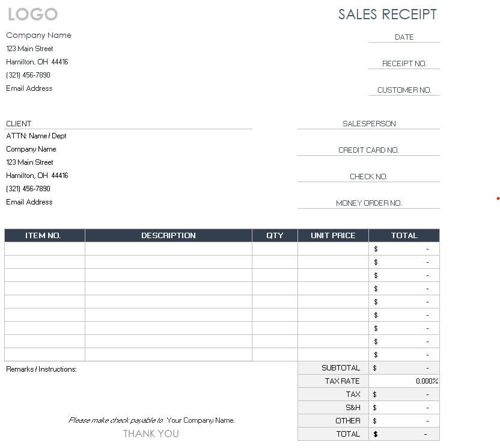Click the CREDIT CARD NO. field
Viewport: 500px width, 448px height.
[368, 150]
